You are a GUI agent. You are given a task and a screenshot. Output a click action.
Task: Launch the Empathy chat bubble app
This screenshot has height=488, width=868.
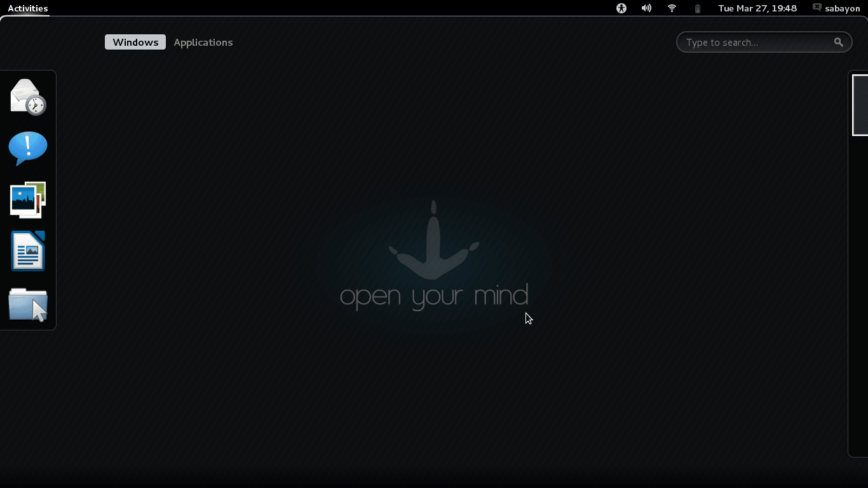(28, 148)
